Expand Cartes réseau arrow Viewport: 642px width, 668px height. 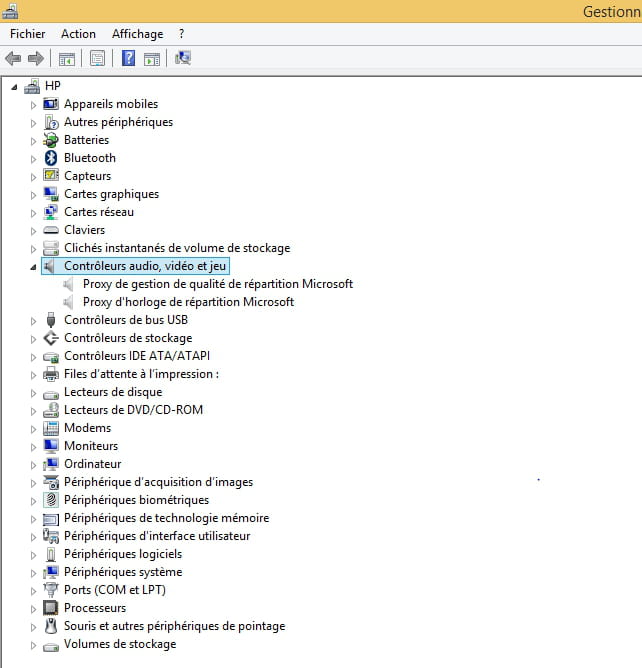[33, 213]
